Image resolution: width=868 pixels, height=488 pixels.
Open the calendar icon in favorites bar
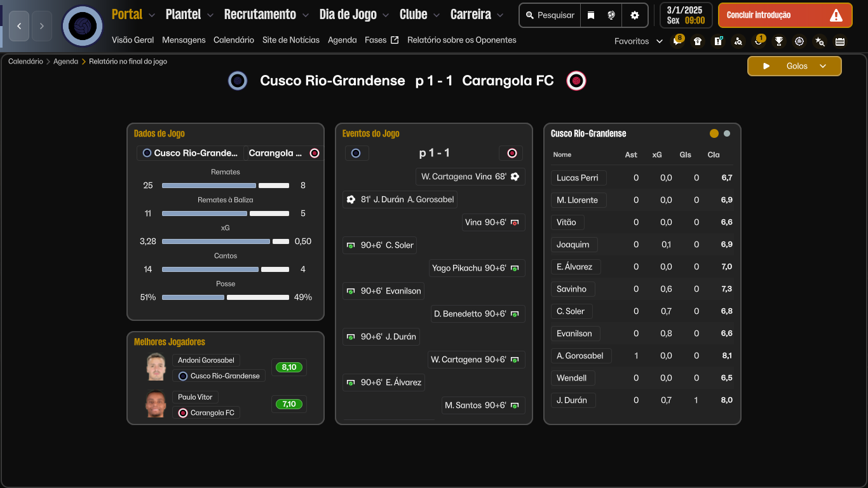coord(840,41)
